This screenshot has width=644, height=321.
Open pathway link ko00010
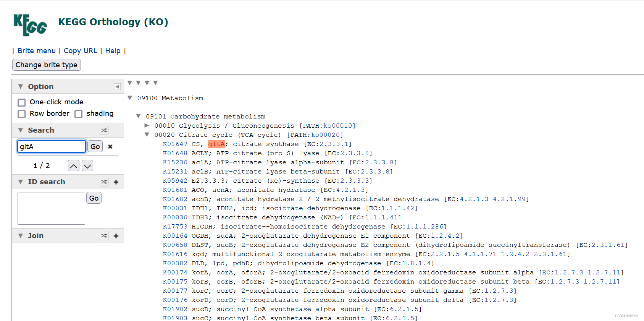pos(338,126)
